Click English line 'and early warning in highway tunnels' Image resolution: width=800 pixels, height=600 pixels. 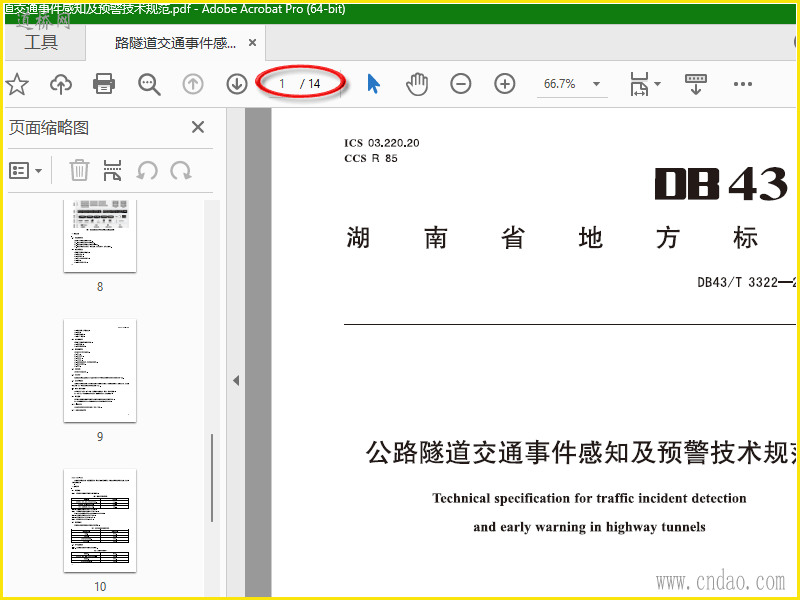pos(589,527)
